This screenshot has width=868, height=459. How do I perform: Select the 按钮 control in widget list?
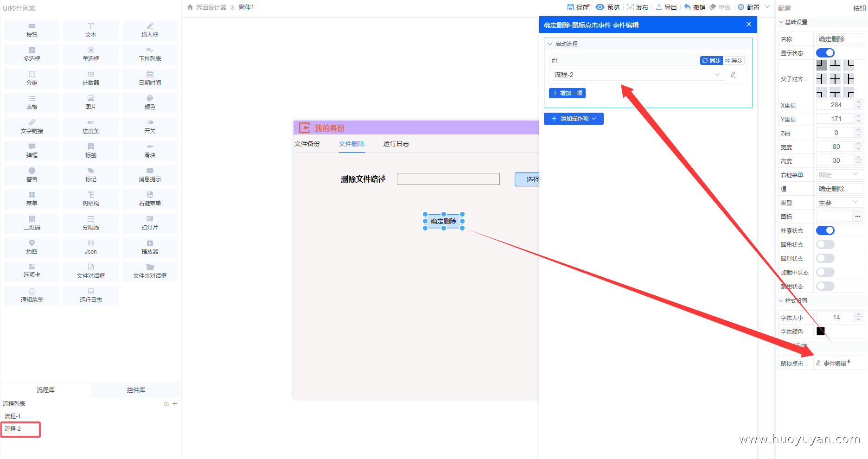[x=32, y=31]
